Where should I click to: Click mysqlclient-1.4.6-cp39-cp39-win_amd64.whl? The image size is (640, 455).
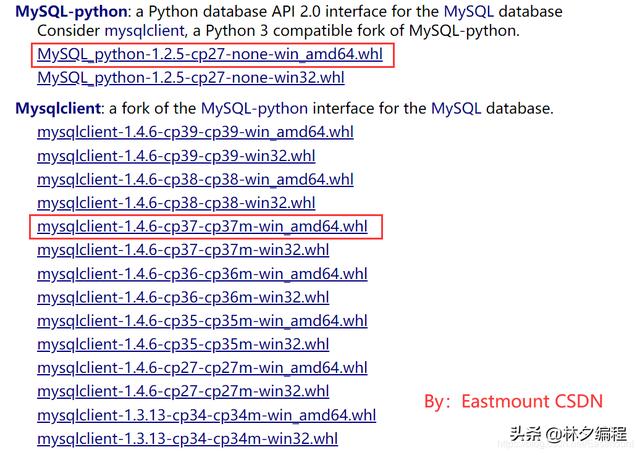pos(195,132)
